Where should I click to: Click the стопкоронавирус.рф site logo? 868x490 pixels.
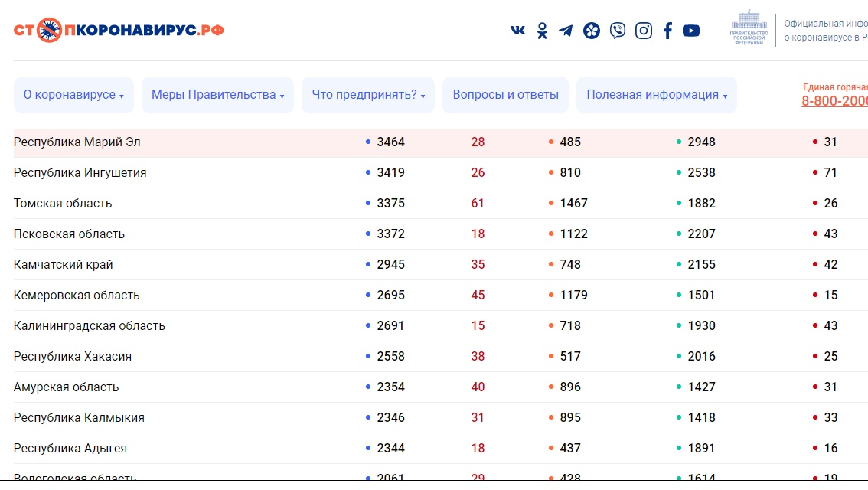pyautogui.click(x=119, y=31)
